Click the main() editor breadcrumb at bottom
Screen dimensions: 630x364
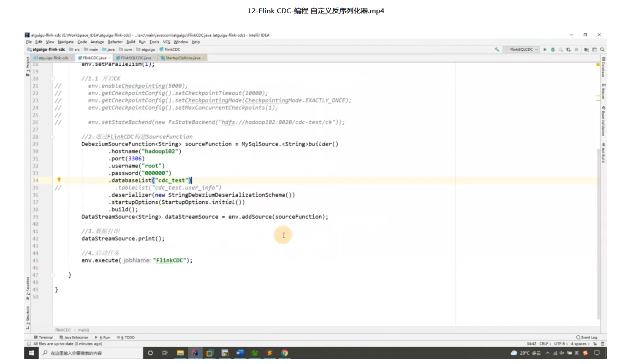84,330
